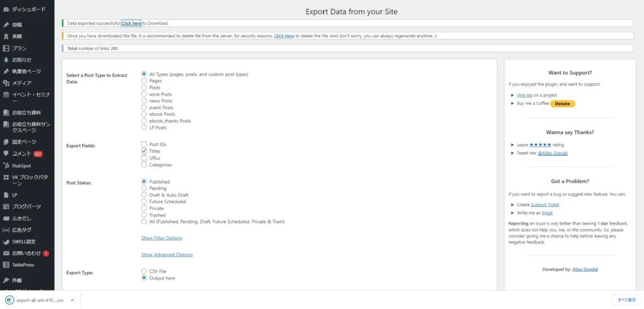Click the SWELL設定 icon
Screen dimensions: 644x309
6,242
